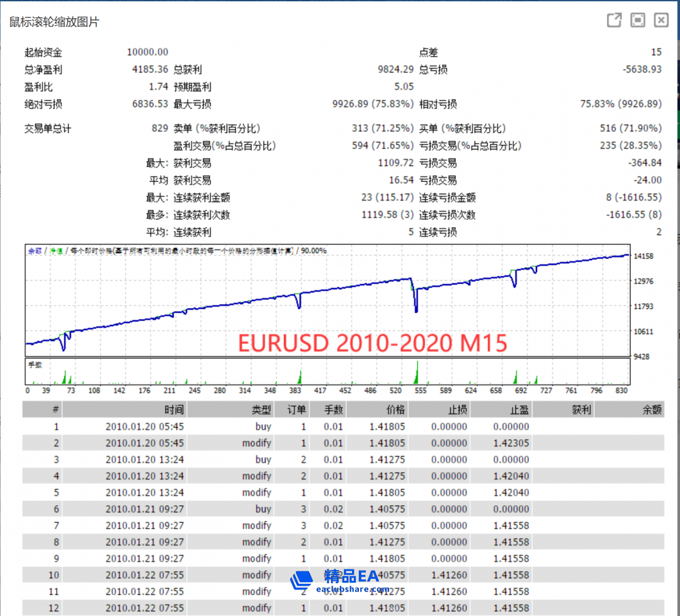Click the 余额 column header

click(652, 410)
